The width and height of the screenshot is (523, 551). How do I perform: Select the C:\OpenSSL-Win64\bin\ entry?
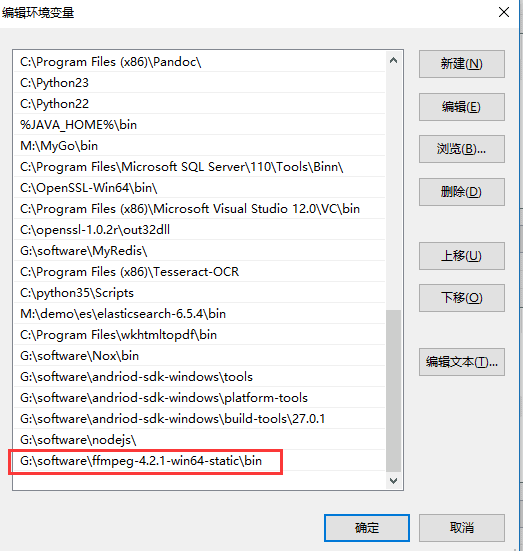(200, 188)
